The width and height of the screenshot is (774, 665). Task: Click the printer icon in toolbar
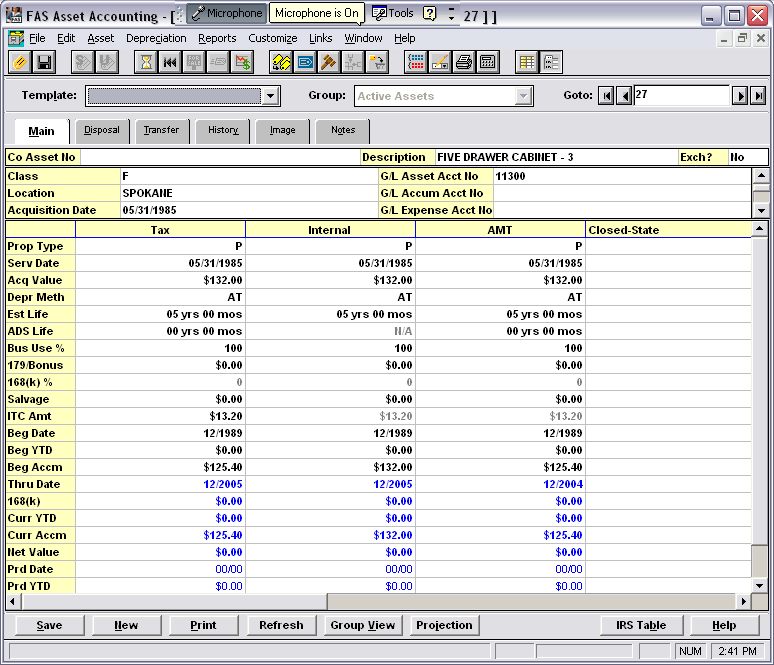pos(464,62)
